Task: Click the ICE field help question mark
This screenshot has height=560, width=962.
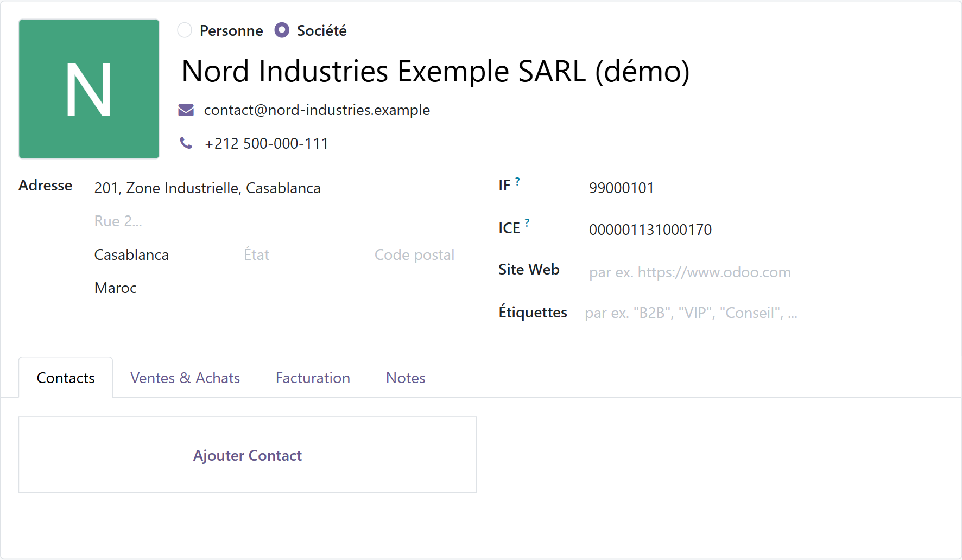Action: pos(527,223)
